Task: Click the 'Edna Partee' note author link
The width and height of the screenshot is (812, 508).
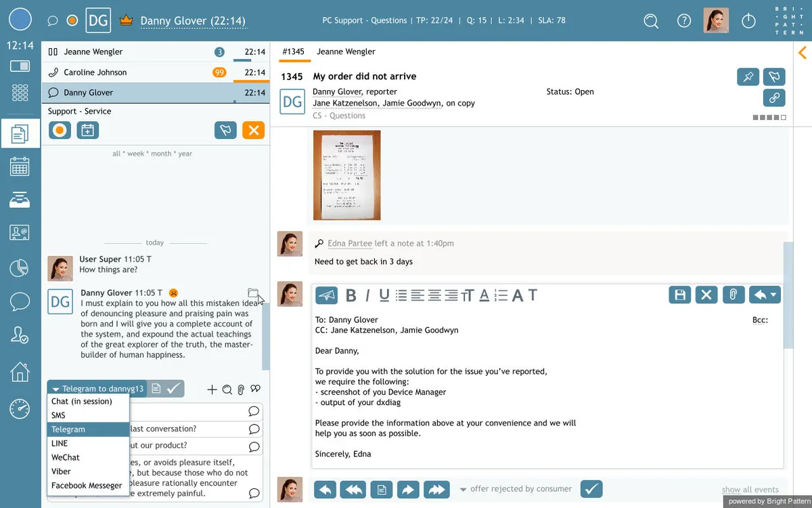Action: tap(350, 243)
